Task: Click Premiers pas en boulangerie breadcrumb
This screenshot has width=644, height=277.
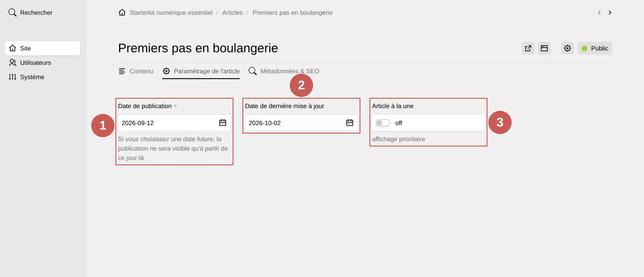Action: [x=293, y=13]
